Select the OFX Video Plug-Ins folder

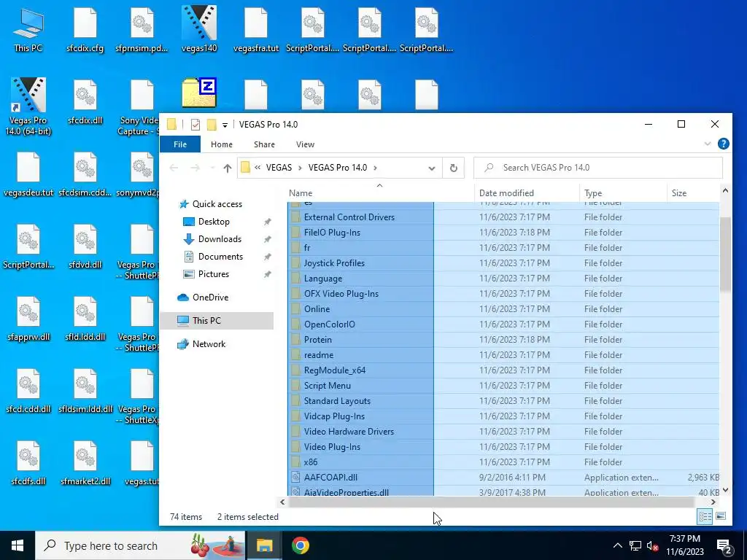341,294
